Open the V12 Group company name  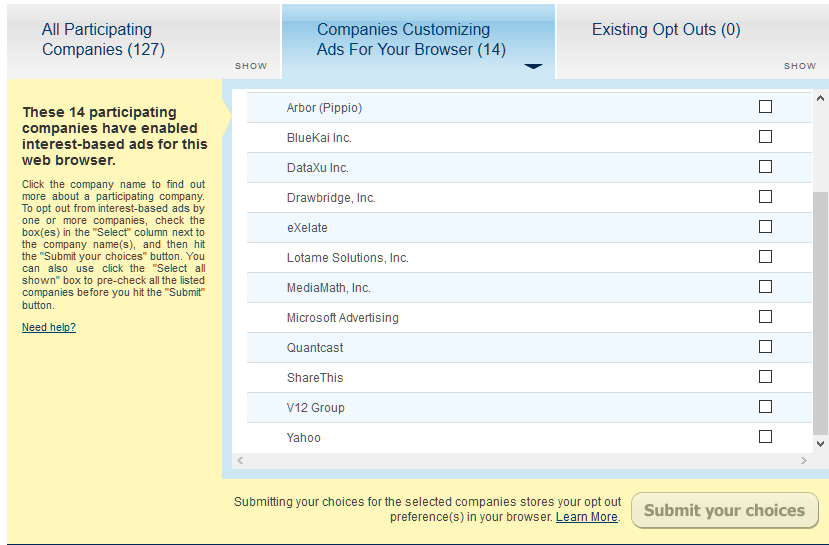tap(316, 408)
